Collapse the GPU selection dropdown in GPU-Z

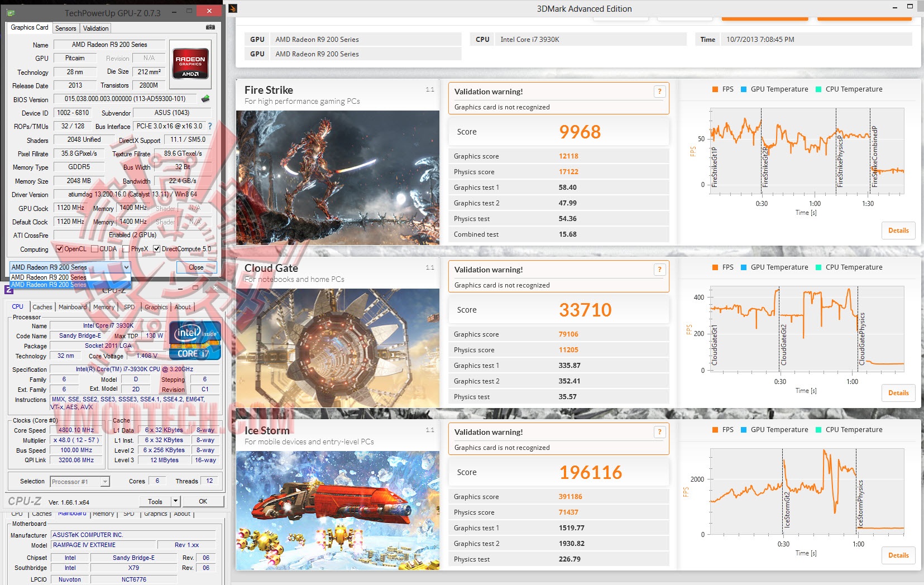click(126, 267)
